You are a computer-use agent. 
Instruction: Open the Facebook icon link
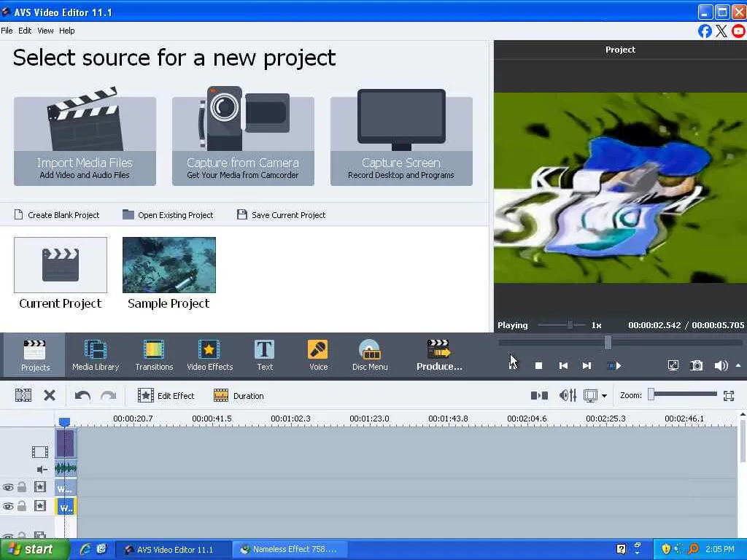pos(705,31)
